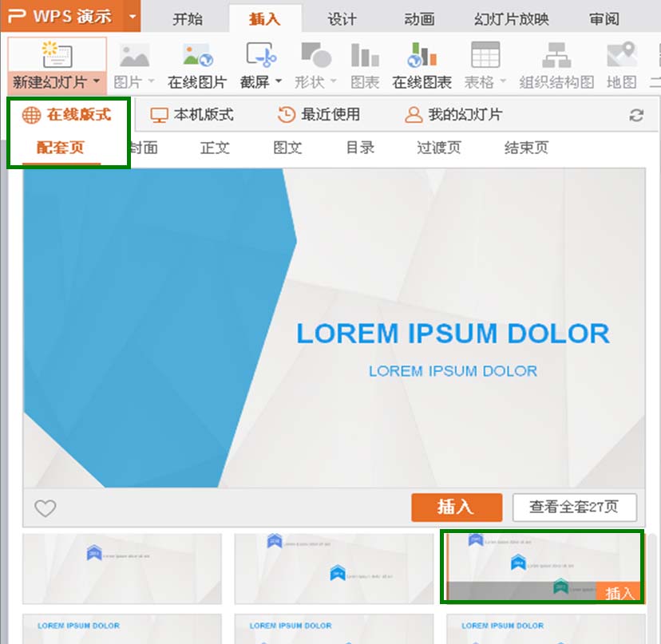Select the first timeline slide thumbnail
The width and height of the screenshot is (661, 644).
pyautogui.click(x=121, y=568)
